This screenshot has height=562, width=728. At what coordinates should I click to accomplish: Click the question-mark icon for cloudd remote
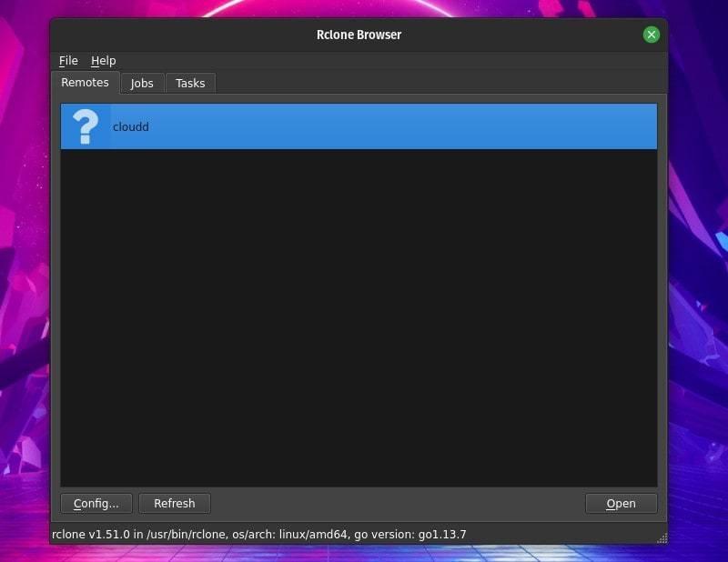[x=85, y=126]
